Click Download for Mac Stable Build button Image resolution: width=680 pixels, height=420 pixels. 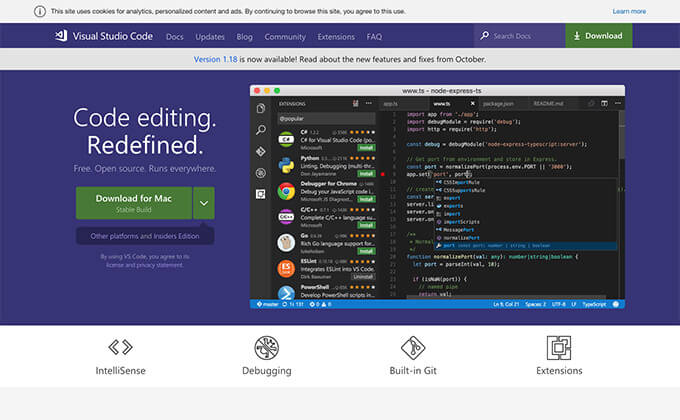pos(134,203)
